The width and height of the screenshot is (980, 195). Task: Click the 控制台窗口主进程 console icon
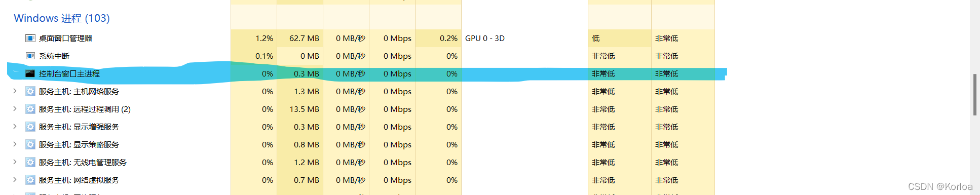(x=30, y=73)
